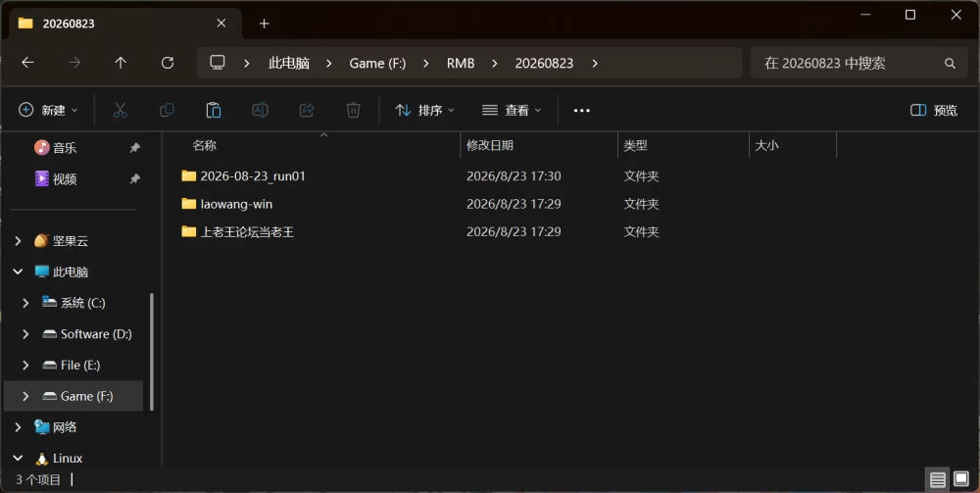Expand the 坚果云 tree node

click(18, 241)
